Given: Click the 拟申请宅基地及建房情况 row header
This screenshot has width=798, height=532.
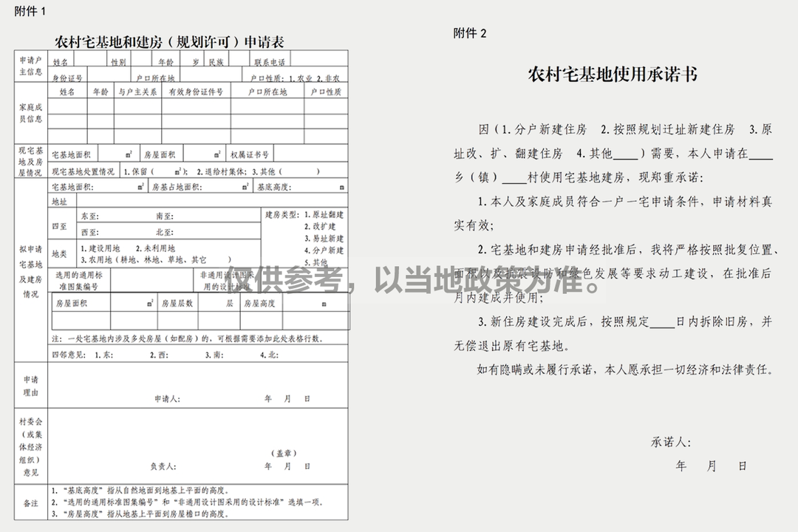Looking at the screenshot, I should [x=31, y=272].
